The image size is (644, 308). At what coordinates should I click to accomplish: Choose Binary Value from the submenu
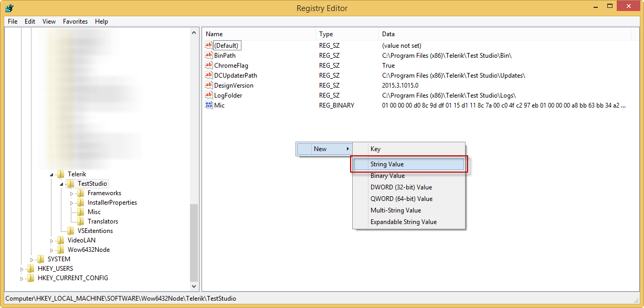coord(408,176)
